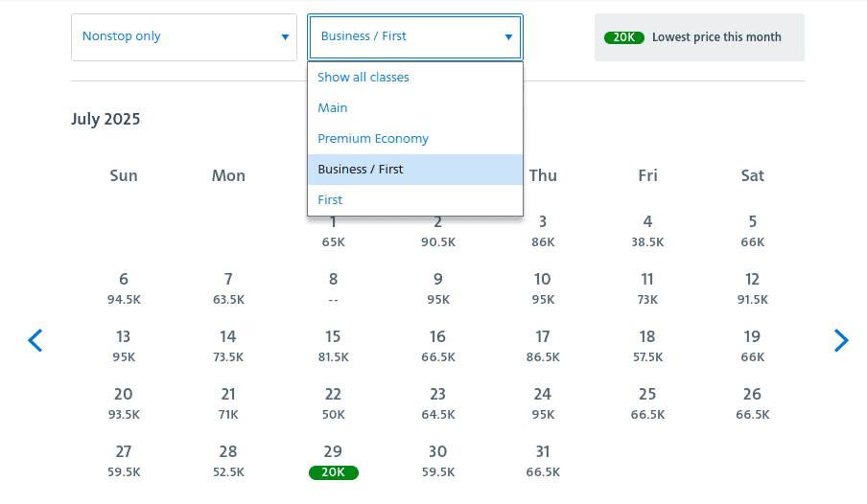Select July 22 priced at 50K
This screenshot has height=504, width=867.
pos(333,404)
